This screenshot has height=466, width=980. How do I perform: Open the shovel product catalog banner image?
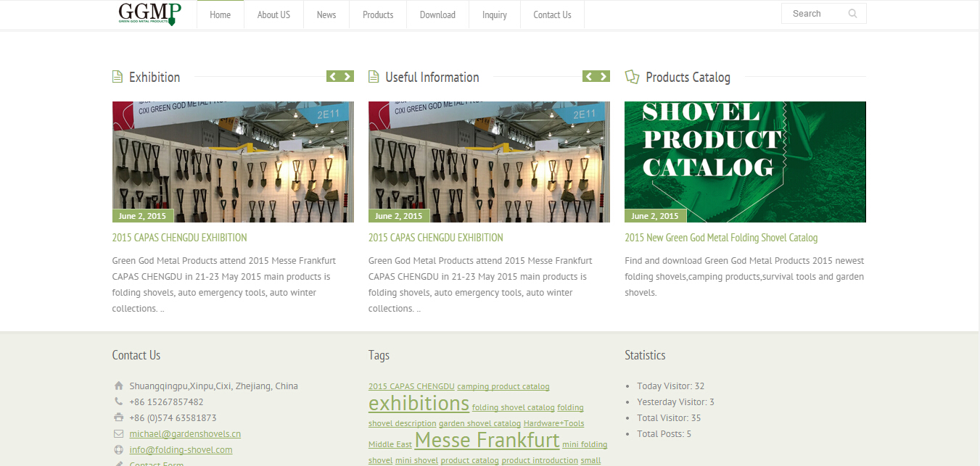(745, 162)
